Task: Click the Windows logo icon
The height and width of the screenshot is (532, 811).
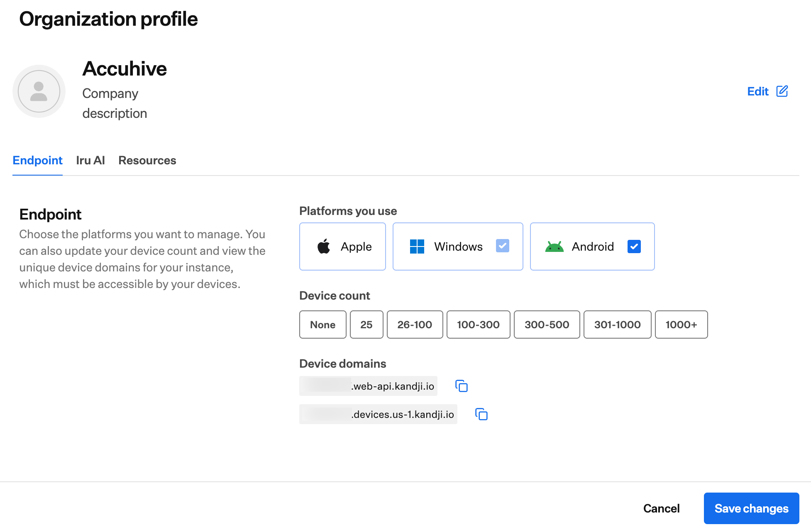Action: point(417,246)
